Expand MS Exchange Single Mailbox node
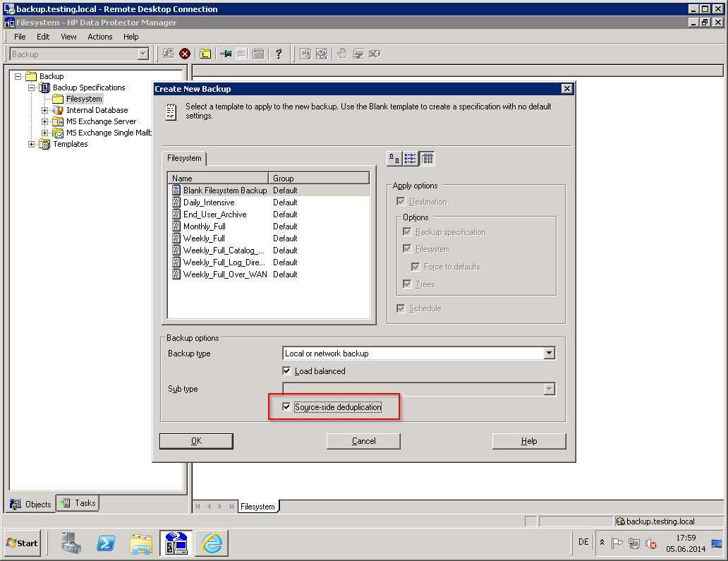Screen dimensions: 728x561 click(44, 133)
